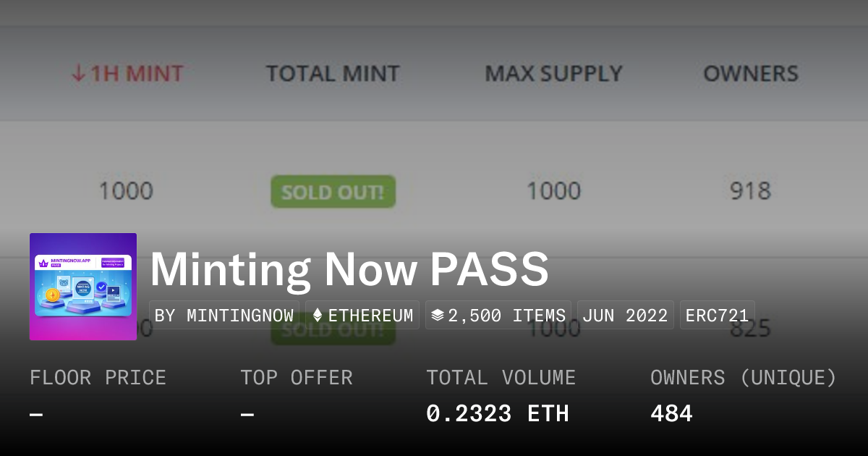Image resolution: width=868 pixels, height=456 pixels.
Task: Click the 918 owners count in first row
Action: (750, 192)
